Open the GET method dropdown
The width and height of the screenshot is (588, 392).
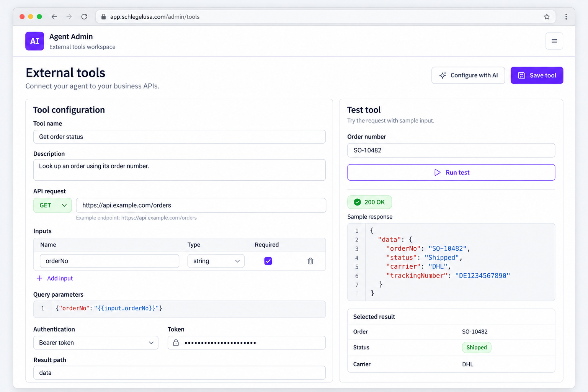[52, 205]
